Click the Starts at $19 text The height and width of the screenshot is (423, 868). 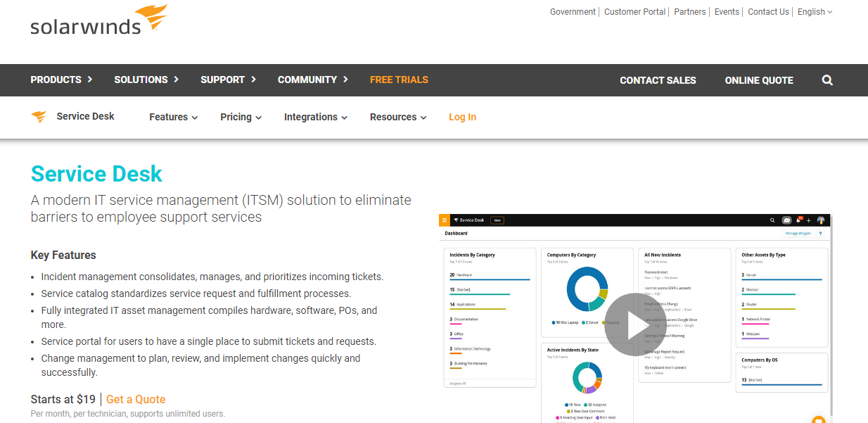(x=63, y=399)
